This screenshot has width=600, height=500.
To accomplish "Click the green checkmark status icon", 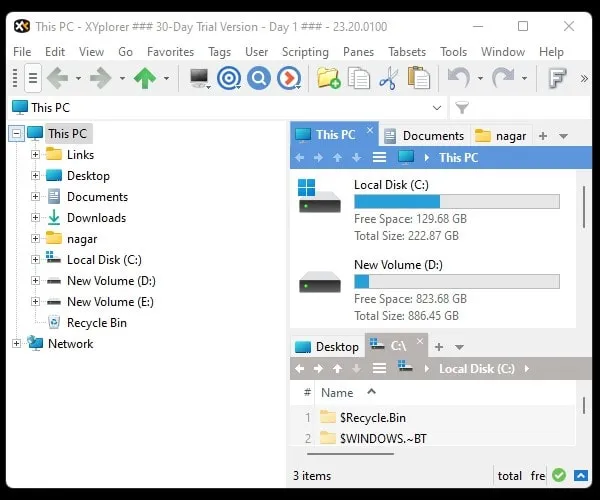I will (x=559, y=476).
